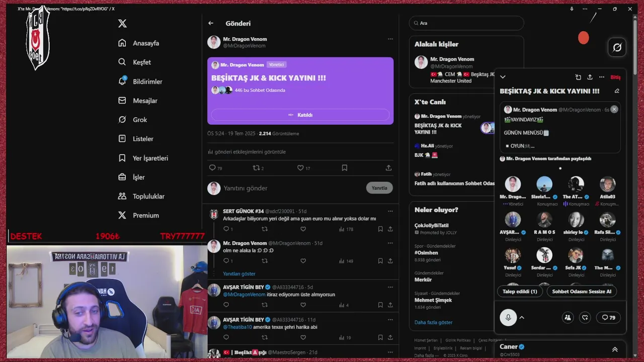
Task: Toggle the microphone in the Space panel
Action: (x=508, y=318)
